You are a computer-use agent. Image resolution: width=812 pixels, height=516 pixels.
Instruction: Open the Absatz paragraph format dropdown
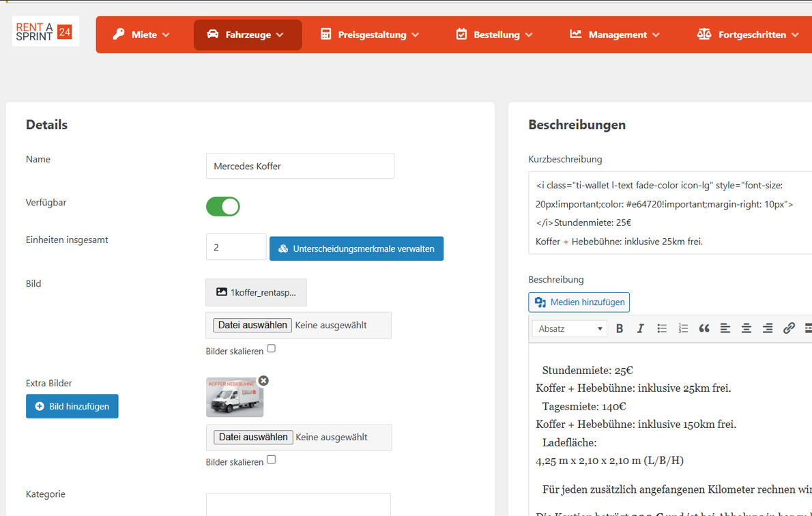pos(570,328)
